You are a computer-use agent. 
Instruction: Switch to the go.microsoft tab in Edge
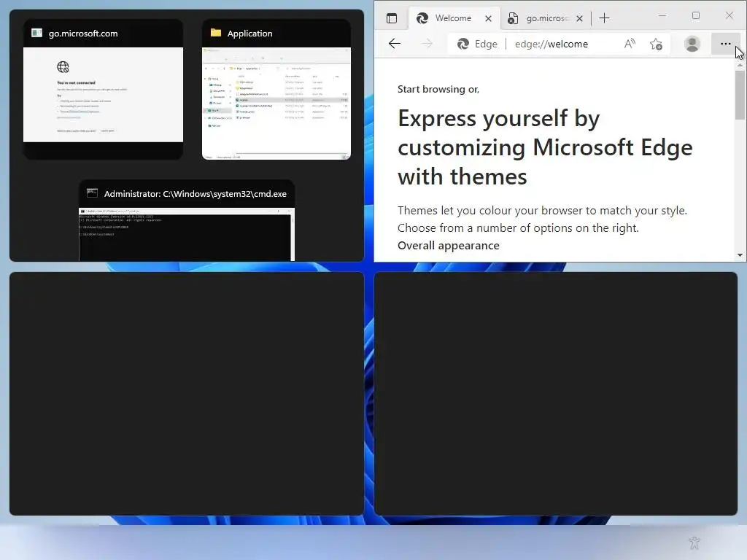[546, 18]
